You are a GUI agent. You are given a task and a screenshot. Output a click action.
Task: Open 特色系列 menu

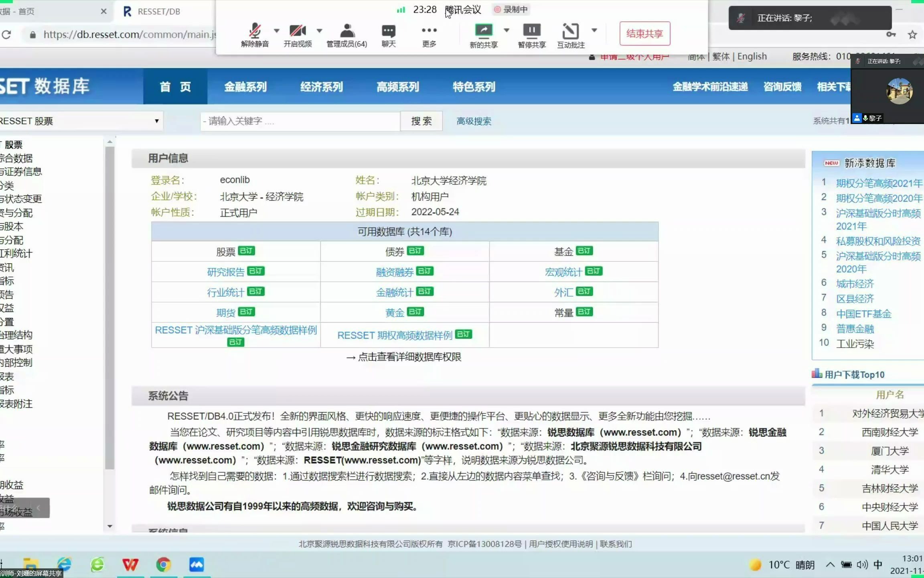coord(474,87)
